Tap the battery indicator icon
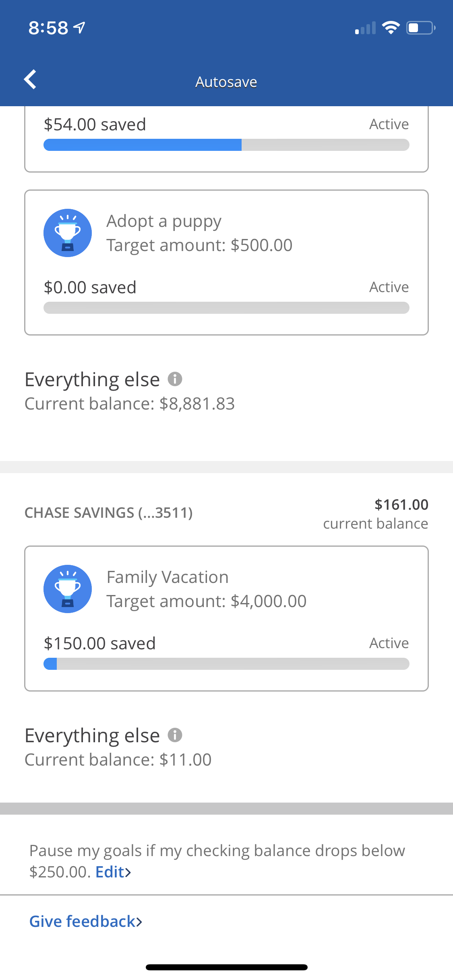 click(x=420, y=28)
